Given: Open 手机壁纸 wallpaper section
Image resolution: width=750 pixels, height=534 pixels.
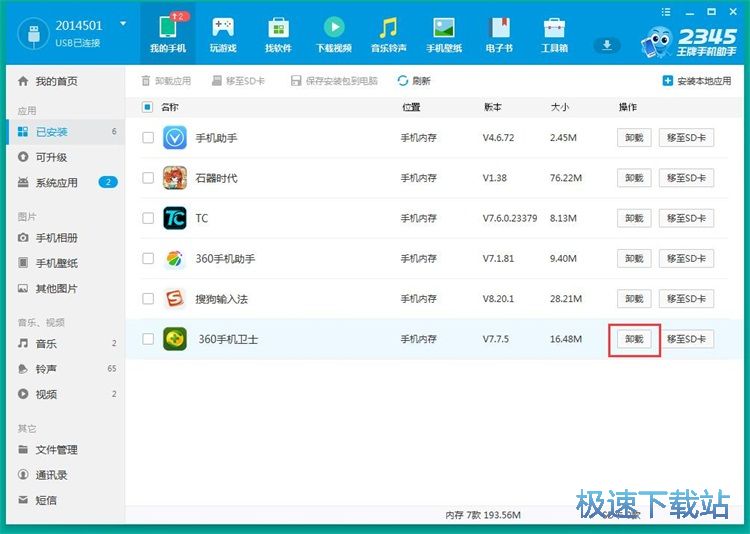Looking at the screenshot, I should [443, 34].
